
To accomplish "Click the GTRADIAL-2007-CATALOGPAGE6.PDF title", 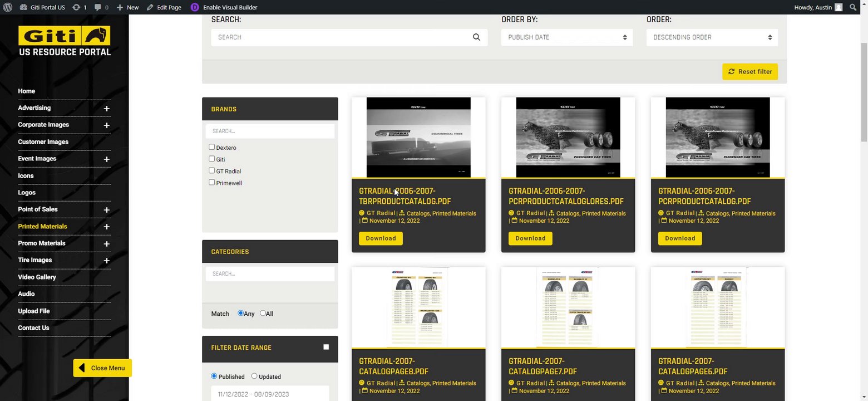I will [x=693, y=366].
